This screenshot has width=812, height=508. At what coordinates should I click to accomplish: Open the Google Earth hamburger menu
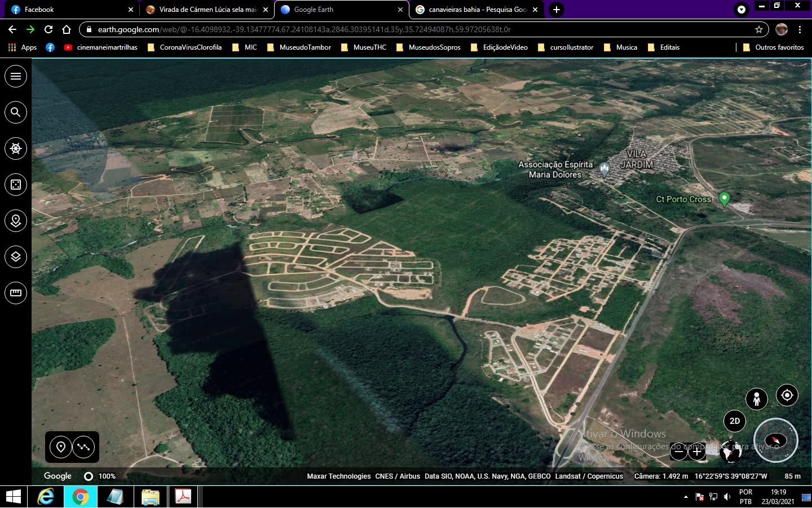(x=16, y=76)
